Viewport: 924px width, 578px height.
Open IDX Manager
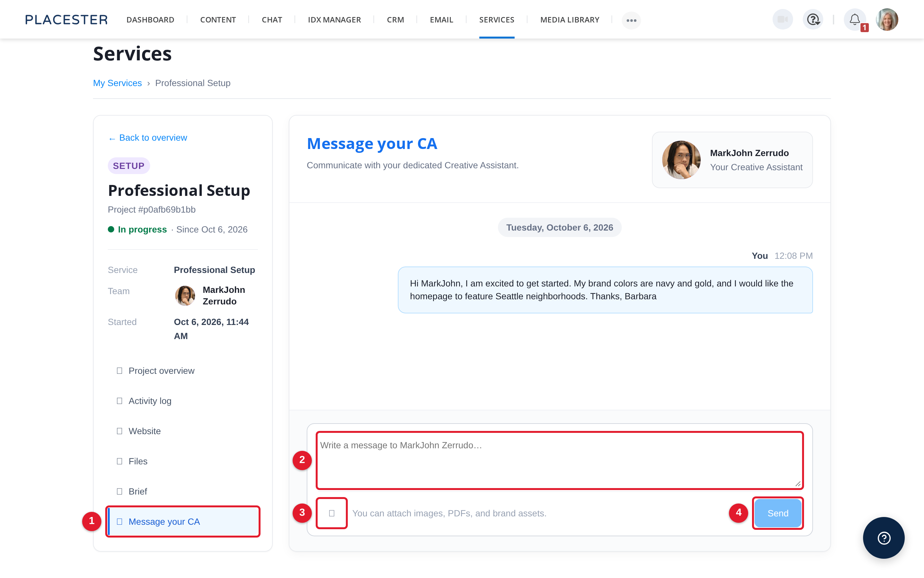(x=334, y=20)
